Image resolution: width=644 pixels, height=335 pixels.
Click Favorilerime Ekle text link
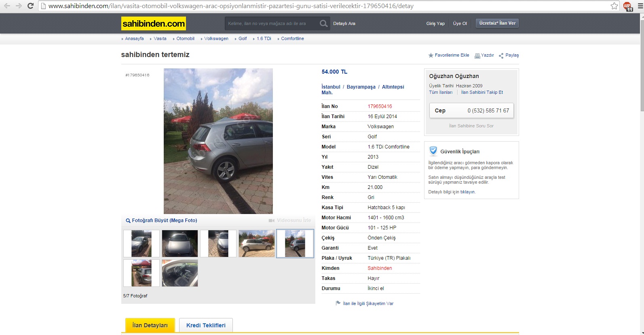click(x=452, y=55)
